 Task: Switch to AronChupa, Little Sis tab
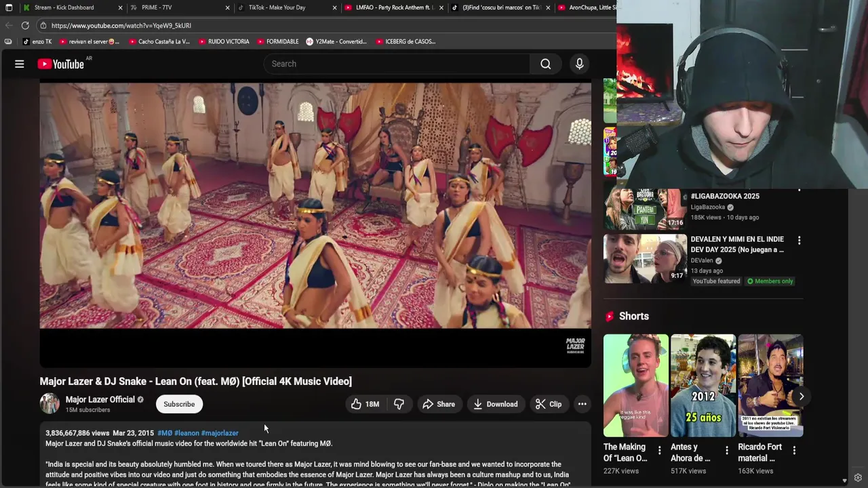587,7
